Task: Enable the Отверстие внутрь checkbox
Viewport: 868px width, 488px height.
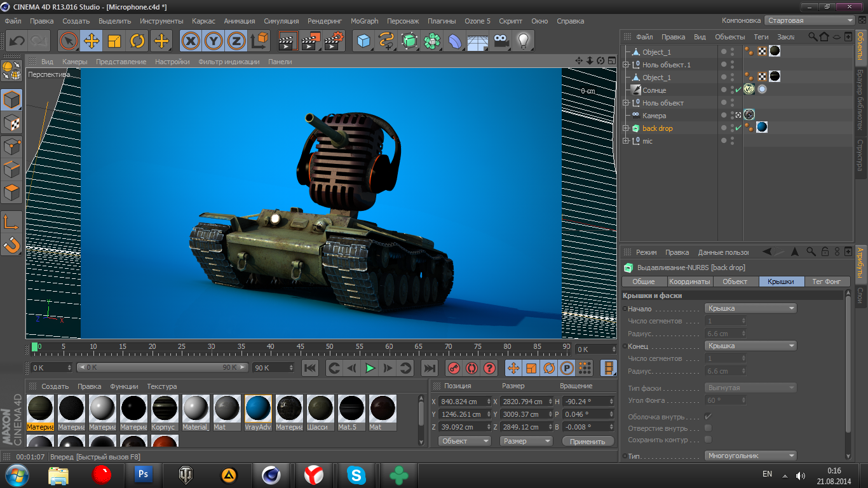Action: coord(708,428)
